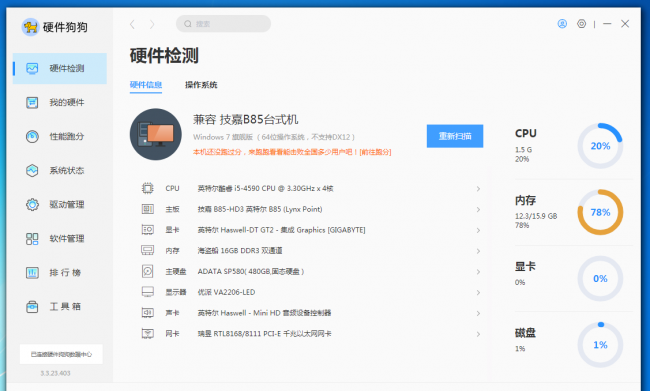Click the 兼容 技嘉B85台式机 title
Image resolution: width=650 pixels, height=391 pixels.
pos(245,120)
